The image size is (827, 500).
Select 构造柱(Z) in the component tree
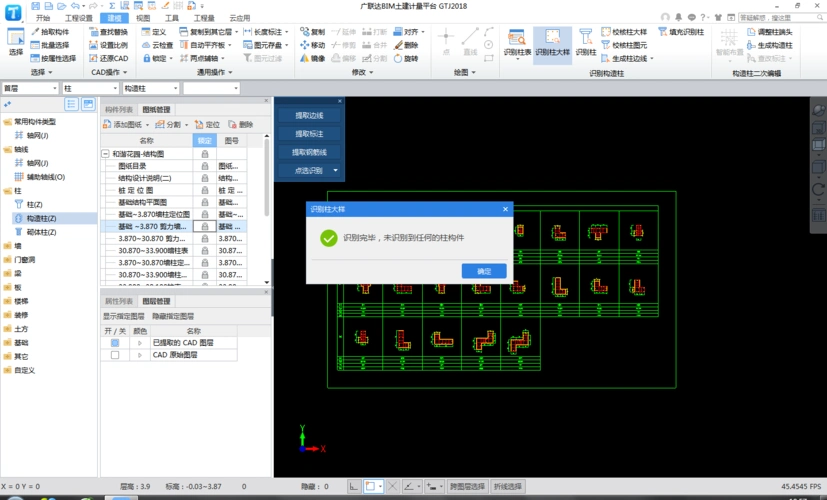[x=41, y=218]
